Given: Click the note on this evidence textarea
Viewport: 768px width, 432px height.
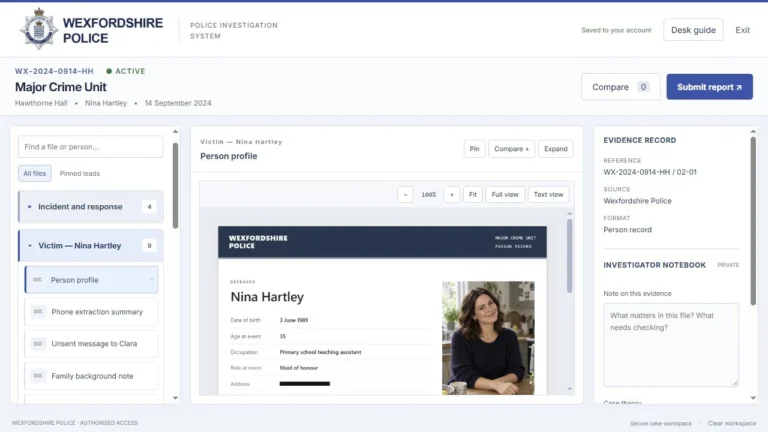Looking at the screenshot, I should pyautogui.click(x=671, y=345).
